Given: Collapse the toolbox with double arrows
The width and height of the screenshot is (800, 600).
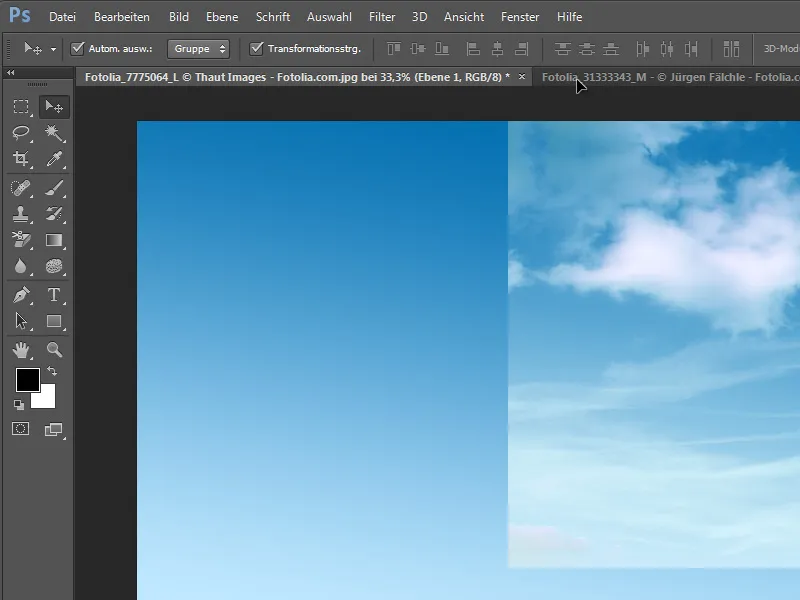Looking at the screenshot, I should coord(11,73).
